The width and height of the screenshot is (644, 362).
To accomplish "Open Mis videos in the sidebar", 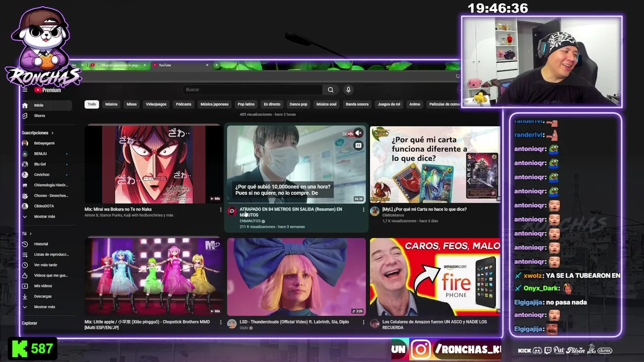I will pyautogui.click(x=46, y=286).
